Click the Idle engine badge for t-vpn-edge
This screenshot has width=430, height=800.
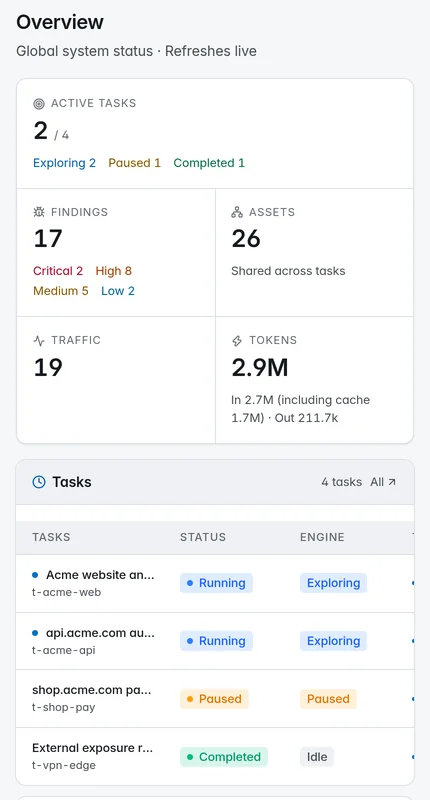[x=317, y=757]
